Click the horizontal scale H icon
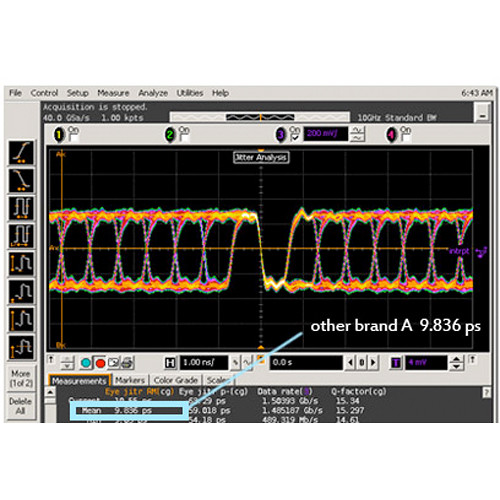500x500 pixels. pos(170,363)
